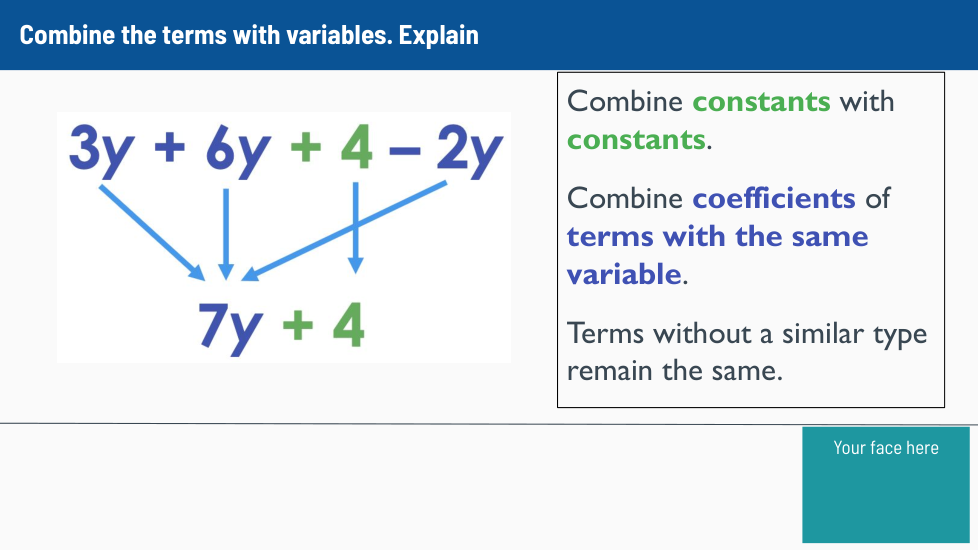
Task: Select the green '4' in the top expression
Action: pyautogui.click(x=355, y=151)
